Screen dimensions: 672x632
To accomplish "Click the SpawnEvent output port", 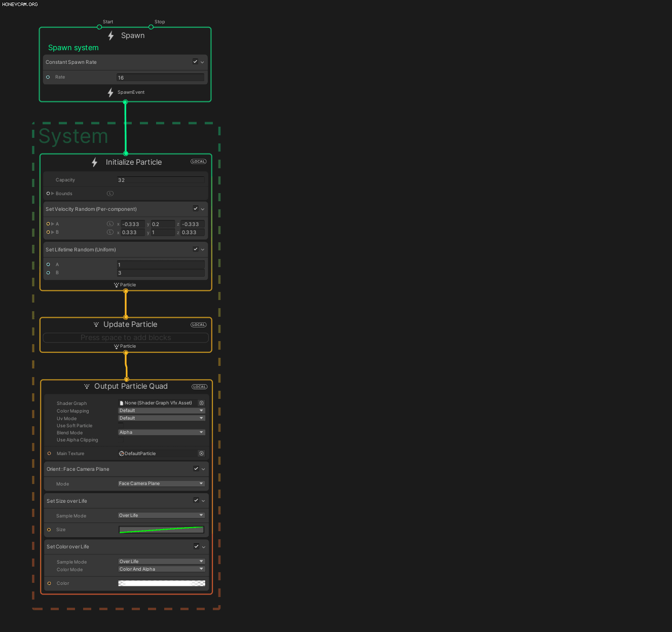I will coord(125,102).
